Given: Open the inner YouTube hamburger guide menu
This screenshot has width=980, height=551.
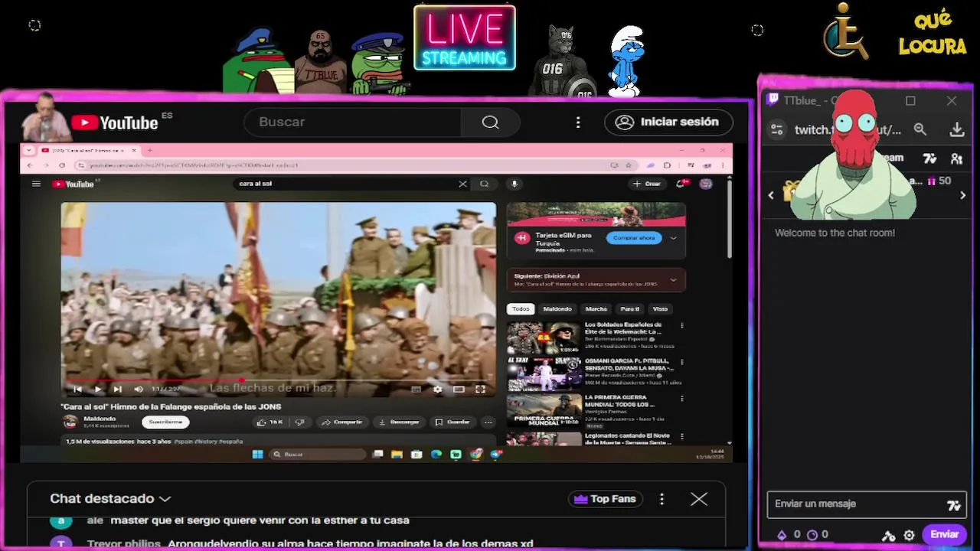Looking at the screenshot, I should point(36,184).
